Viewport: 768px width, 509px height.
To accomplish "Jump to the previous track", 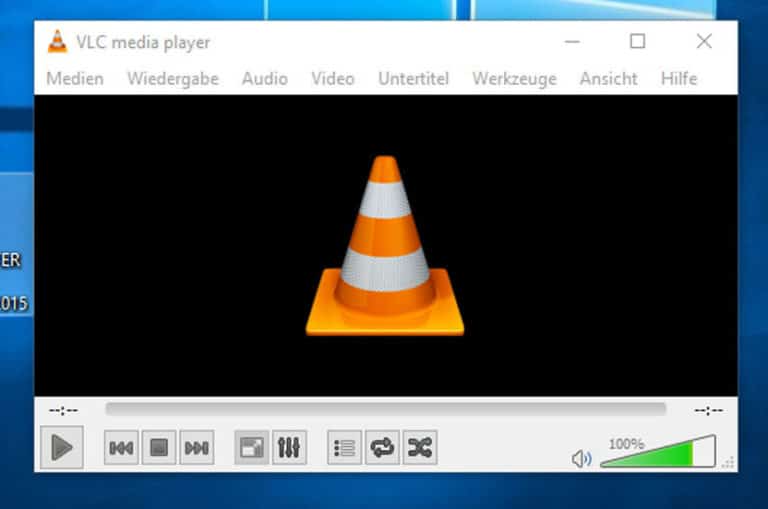I will [121, 447].
